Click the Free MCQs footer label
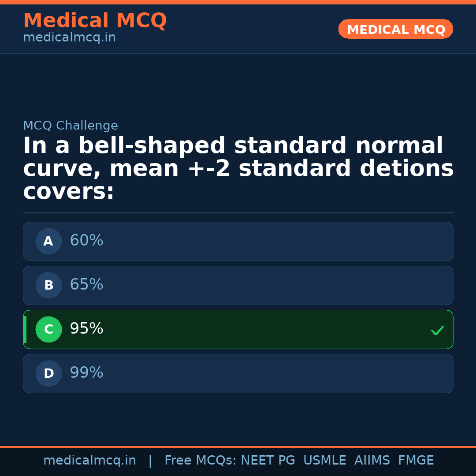Viewport: 476px width, 476px height. coord(200,461)
